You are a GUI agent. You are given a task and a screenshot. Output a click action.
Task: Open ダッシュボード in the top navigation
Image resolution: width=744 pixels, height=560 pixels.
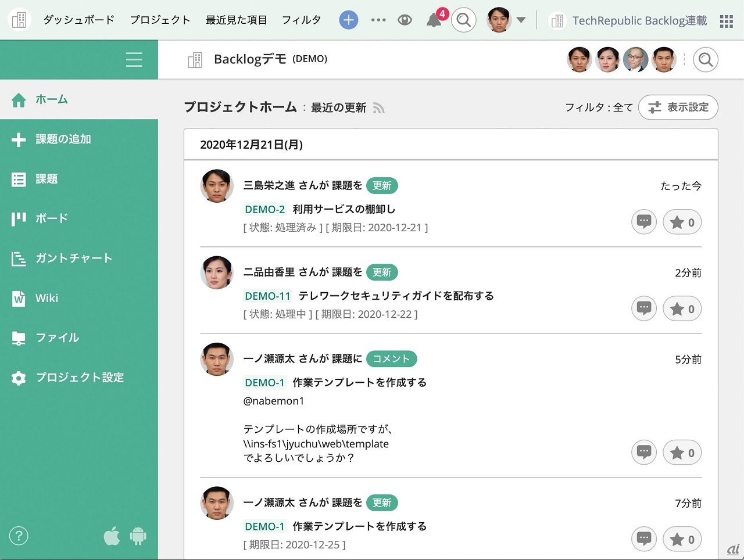point(79,20)
